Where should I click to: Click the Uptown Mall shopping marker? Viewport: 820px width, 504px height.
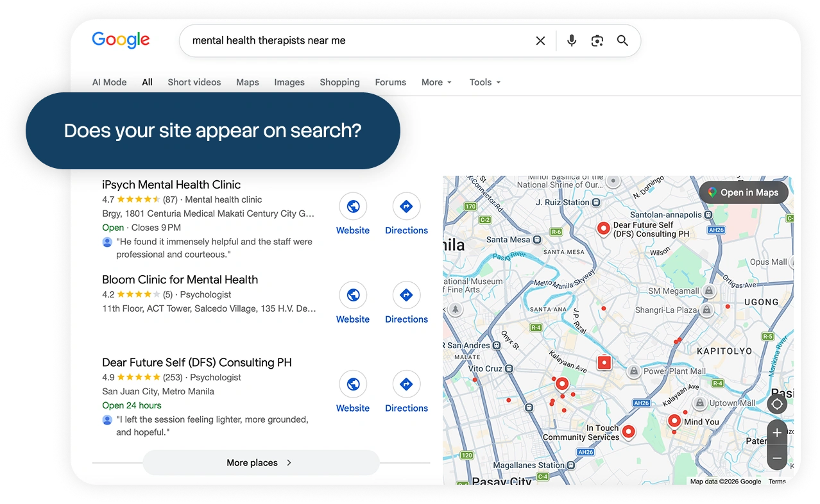[700, 403]
